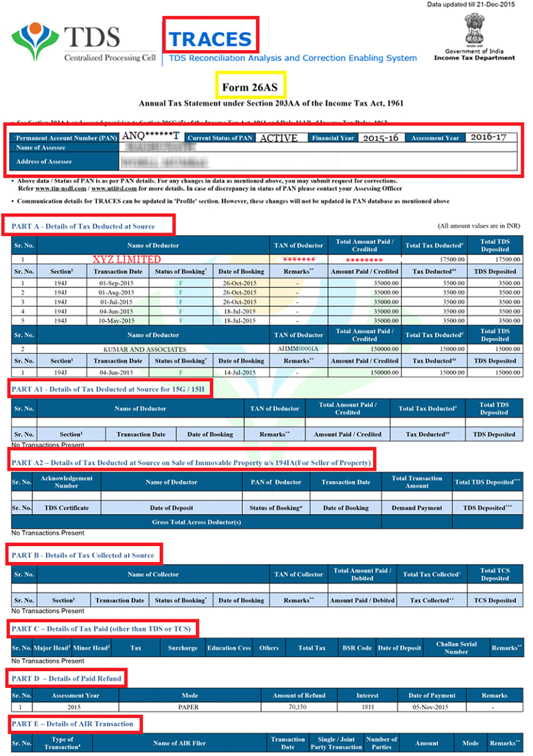The height and width of the screenshot is (756, 533).
Task: Click the 'TDS Certificate' column header
Action: point(66,508)
